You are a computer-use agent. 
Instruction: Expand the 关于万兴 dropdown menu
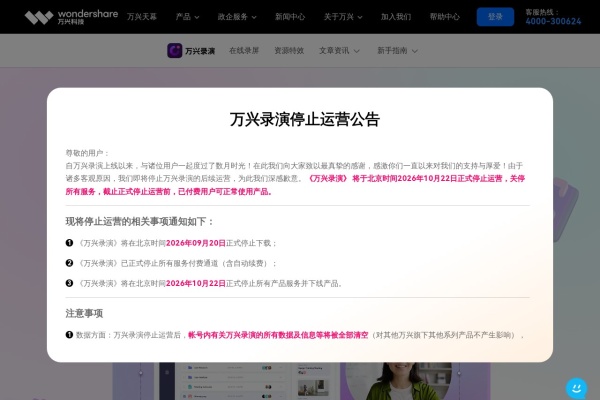pyautogui.click(x=343, y=17)
